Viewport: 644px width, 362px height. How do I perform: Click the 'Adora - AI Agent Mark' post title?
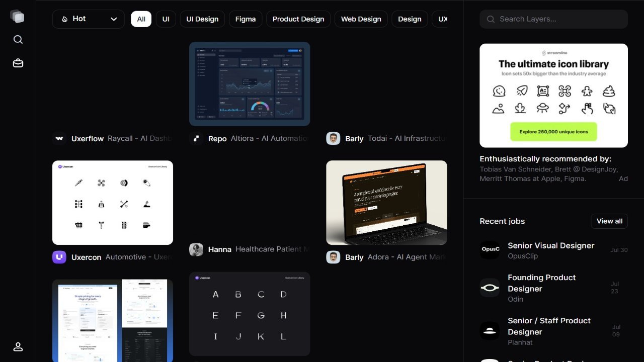[407, 257]
